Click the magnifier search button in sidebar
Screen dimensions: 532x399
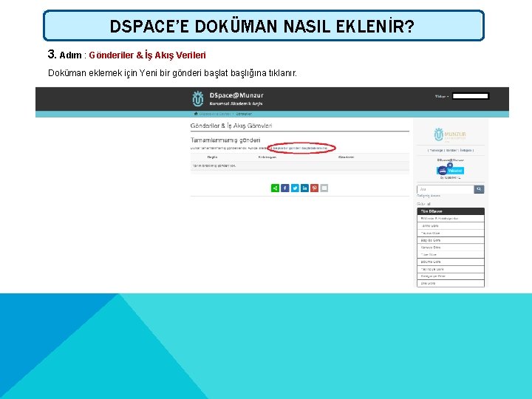pyautogui.click(x=479, y=189)
